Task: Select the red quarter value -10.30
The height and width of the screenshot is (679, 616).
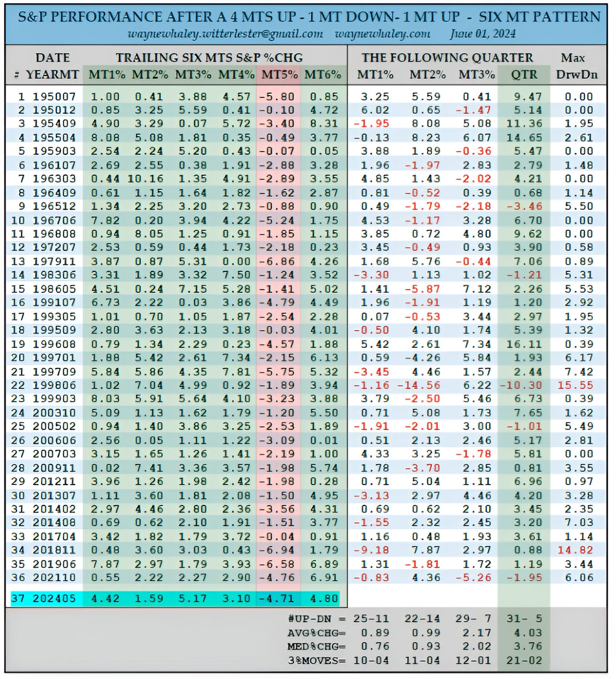Action: coord(521,385)
